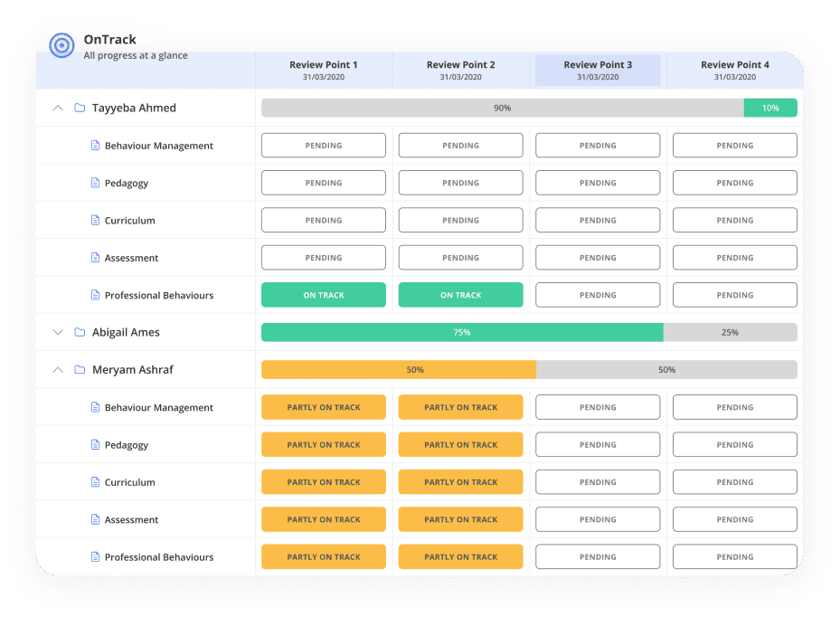Click Pending for Meryam's Behaviour Management Review Point 3

(x=598, y=407)
